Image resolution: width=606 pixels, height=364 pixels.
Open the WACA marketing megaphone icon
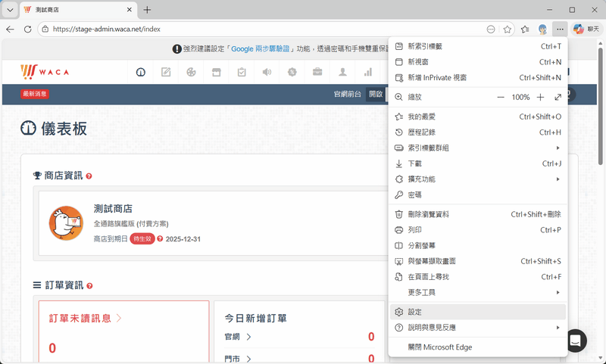click(267, 73)
